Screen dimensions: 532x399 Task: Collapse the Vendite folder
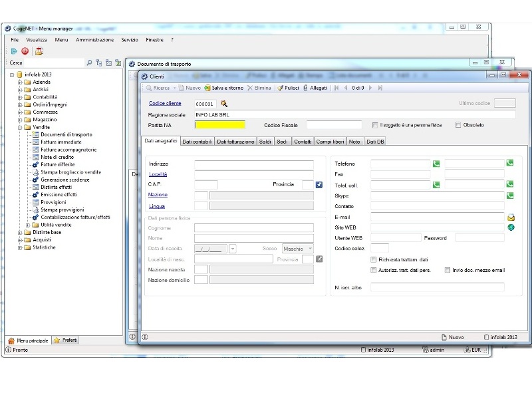click(20, 127)
